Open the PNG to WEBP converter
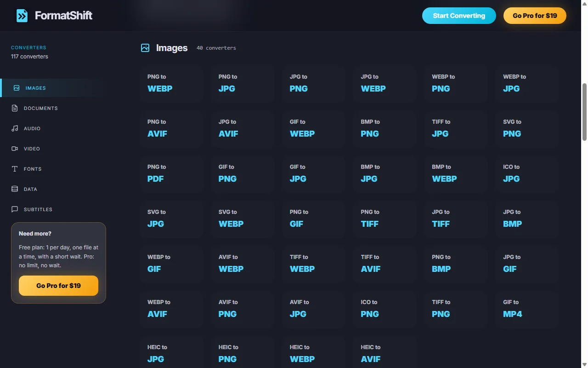This screenshot has height=368, width=588. (172, 83)
